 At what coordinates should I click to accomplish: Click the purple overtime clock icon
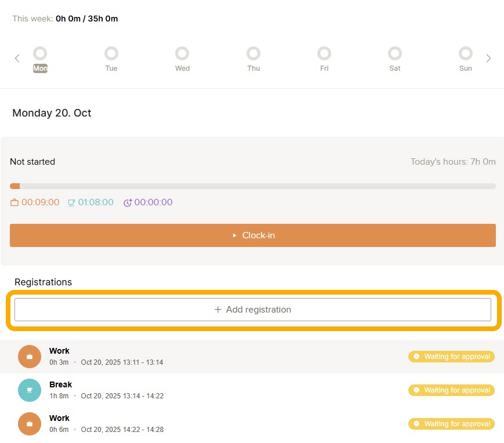[128, 203]
